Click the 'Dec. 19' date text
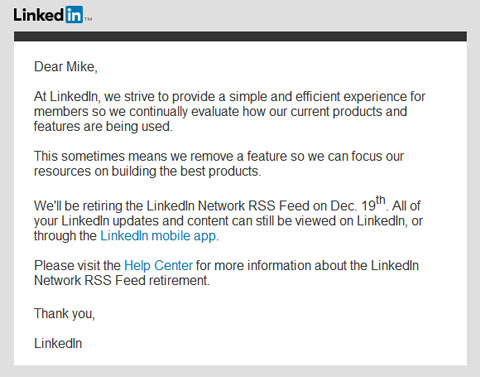The width and height of the screenshot is (480, 377). (353, 206)
